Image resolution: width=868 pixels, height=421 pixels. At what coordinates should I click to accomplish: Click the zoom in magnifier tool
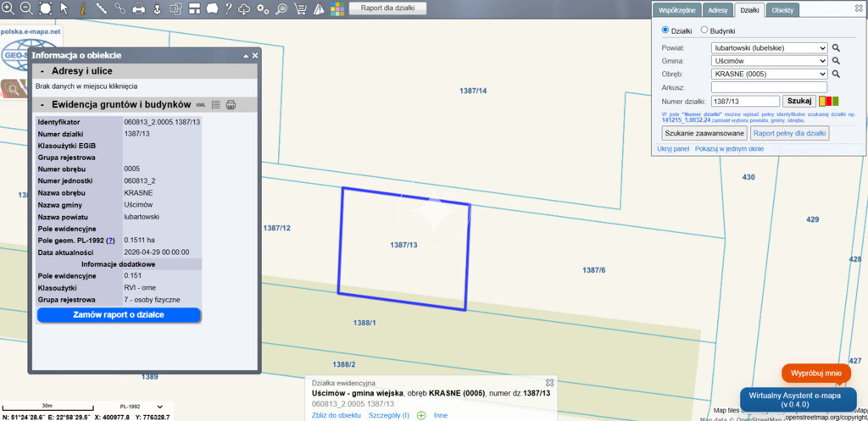pyautogui.click(x=8, y=8)
